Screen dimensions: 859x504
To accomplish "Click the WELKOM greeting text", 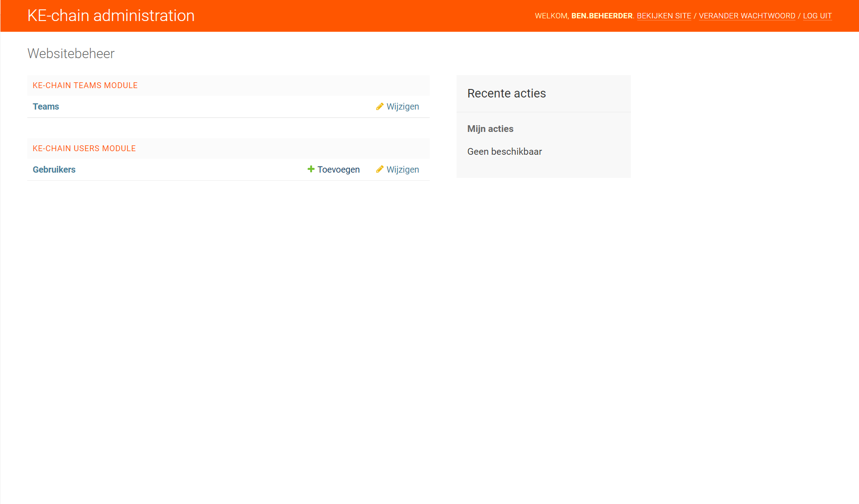I will (x=551, y=16).
